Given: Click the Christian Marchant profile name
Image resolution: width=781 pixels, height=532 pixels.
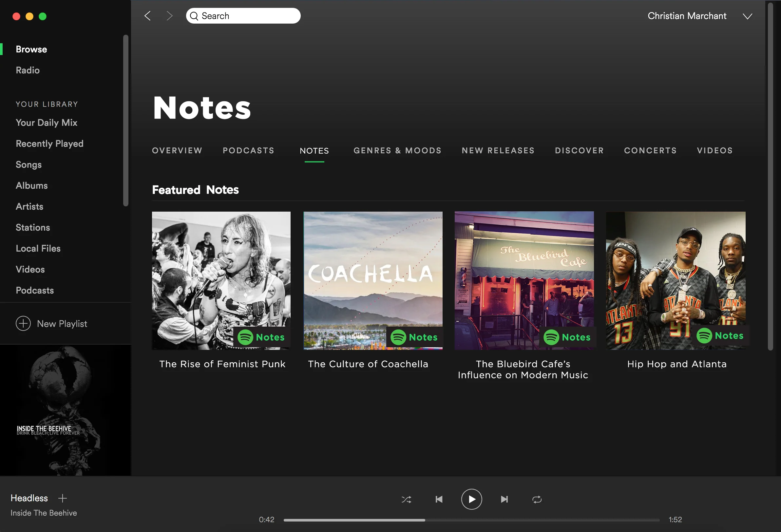Looking at the screenshot, I should [687, 16].
